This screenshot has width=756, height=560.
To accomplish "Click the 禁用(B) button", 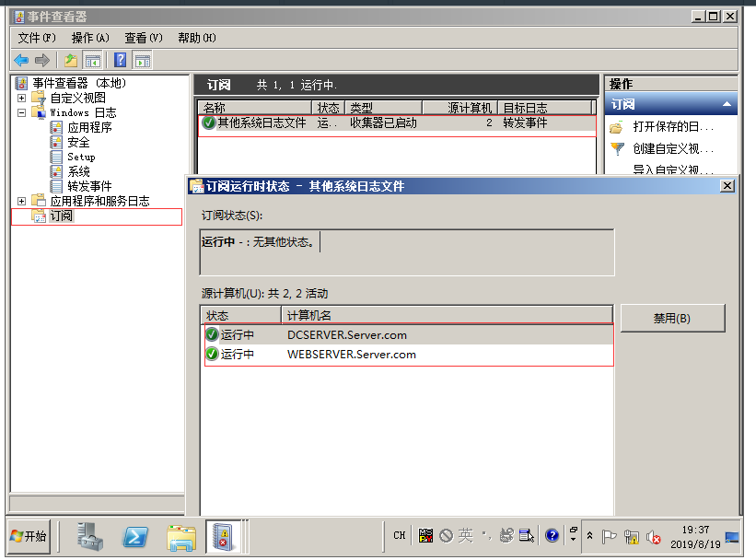I will (x=672, y=318).
